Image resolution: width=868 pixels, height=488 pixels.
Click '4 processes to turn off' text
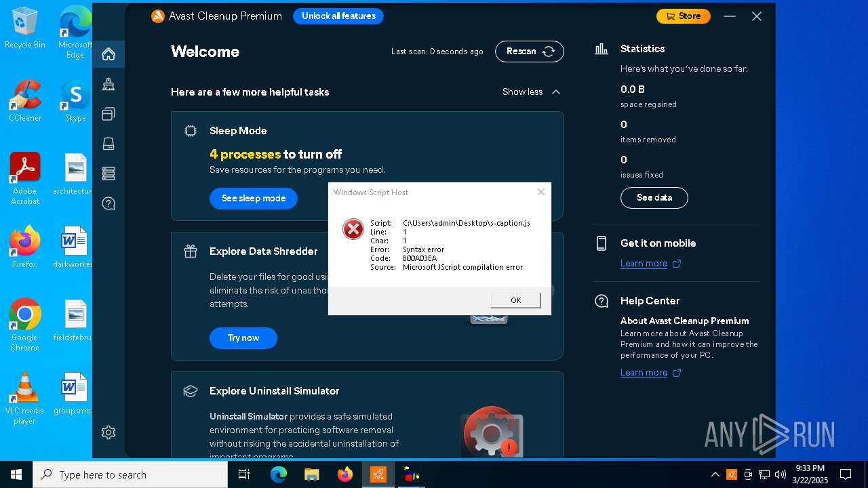[275, 155]
